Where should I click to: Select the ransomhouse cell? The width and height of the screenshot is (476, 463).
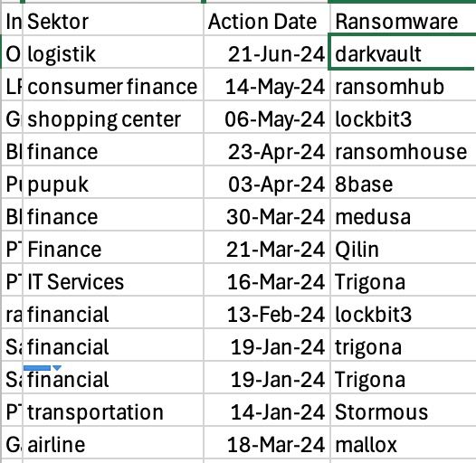(403, 150)
